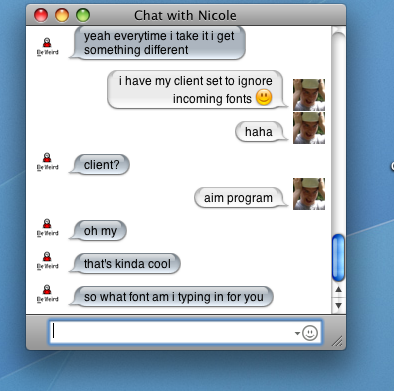Click the user photo beside "haha"
Screen dimensions: 394x391
pos(309,128)
